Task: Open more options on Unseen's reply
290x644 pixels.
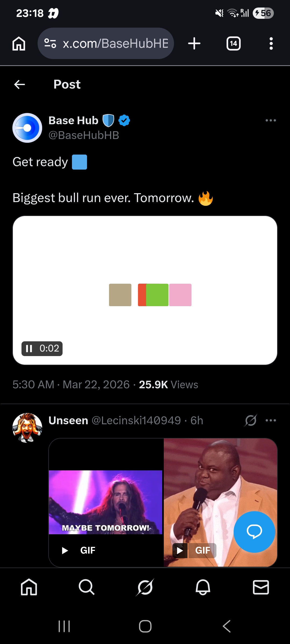Action: click(271, 420)
